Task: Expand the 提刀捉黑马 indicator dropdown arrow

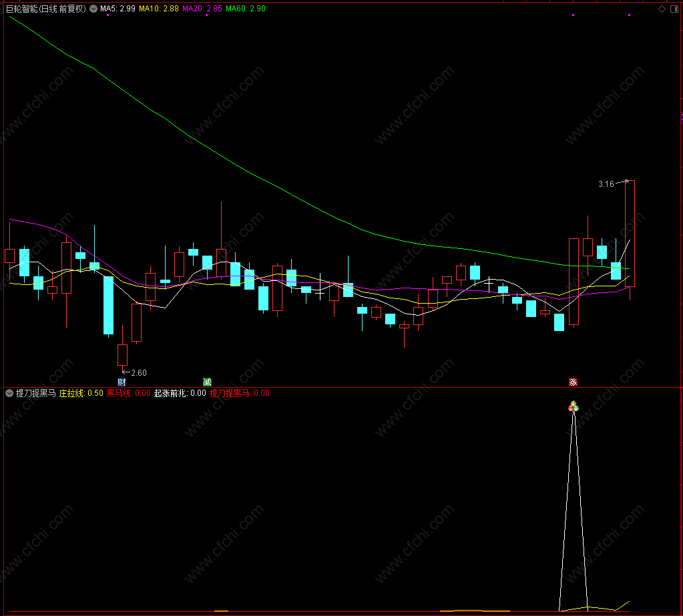Action: tap(9, 393)
